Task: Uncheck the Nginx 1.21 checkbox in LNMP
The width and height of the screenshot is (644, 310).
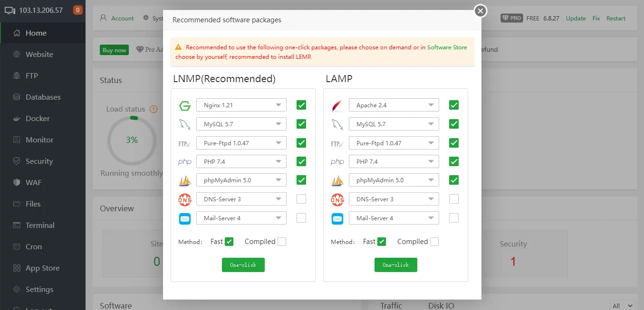Action: pyautogui.click(x=301, y=105)
